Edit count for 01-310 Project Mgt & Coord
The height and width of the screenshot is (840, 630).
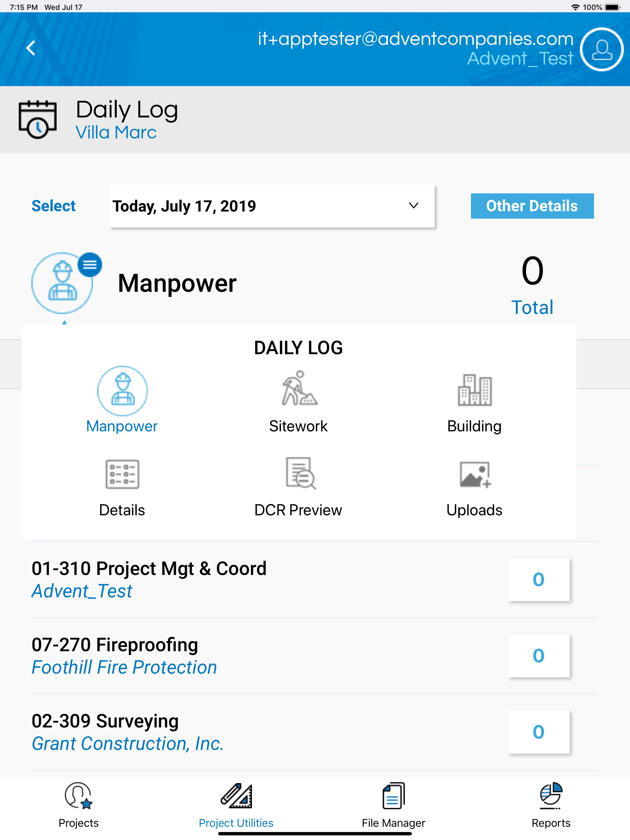coord(538,580)
